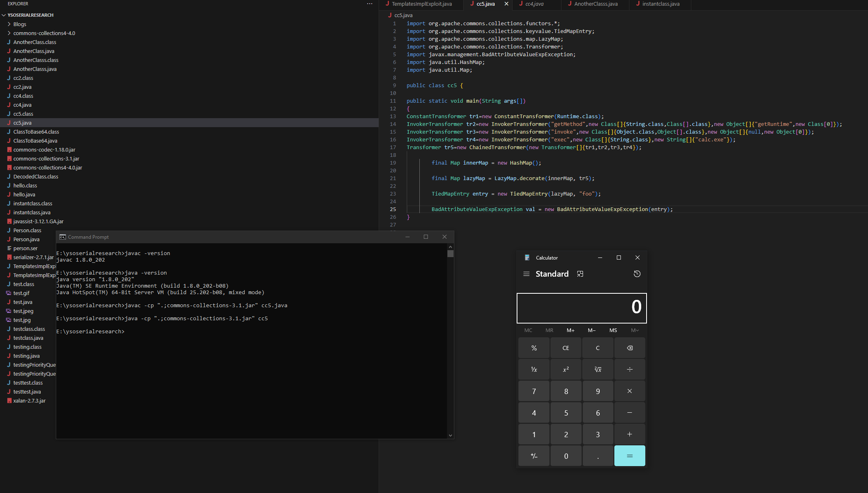
Task: Click the plus key in Calculator
Action: pyautogui.click(x=629, y=434)
